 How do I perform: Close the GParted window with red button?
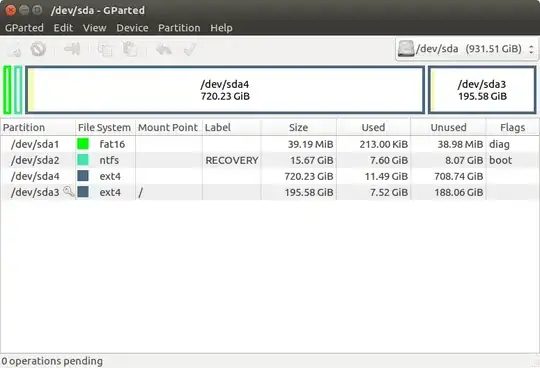click(x=10, y=10)
